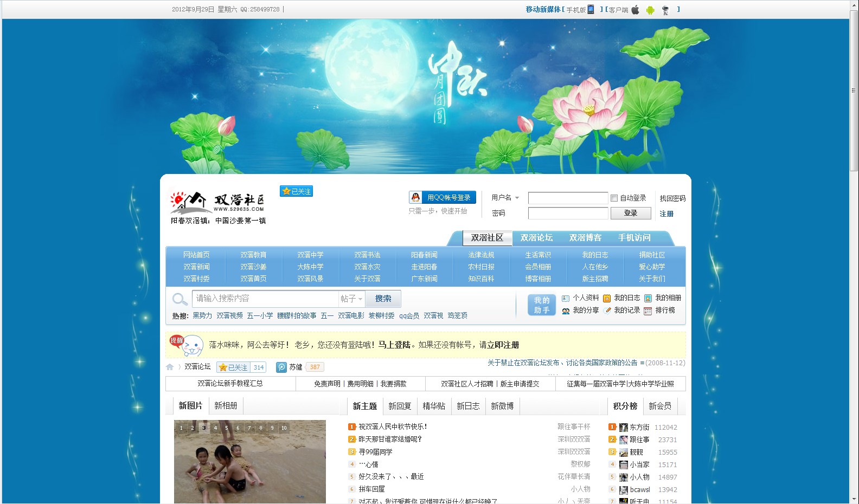Open 我的记录 pencil icon
The width and height of the screenshot is (859, 504).
pos(607,311)
